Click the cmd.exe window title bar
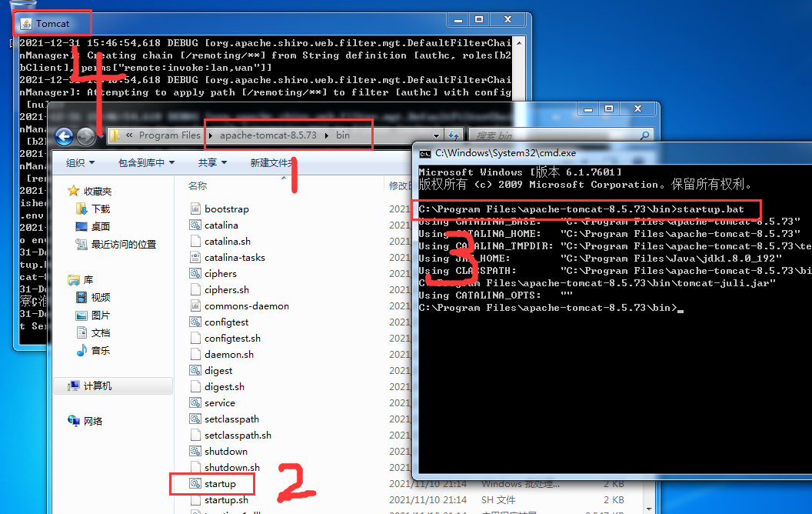The width and height of the screenshot is (812, 514). (614, 153)
